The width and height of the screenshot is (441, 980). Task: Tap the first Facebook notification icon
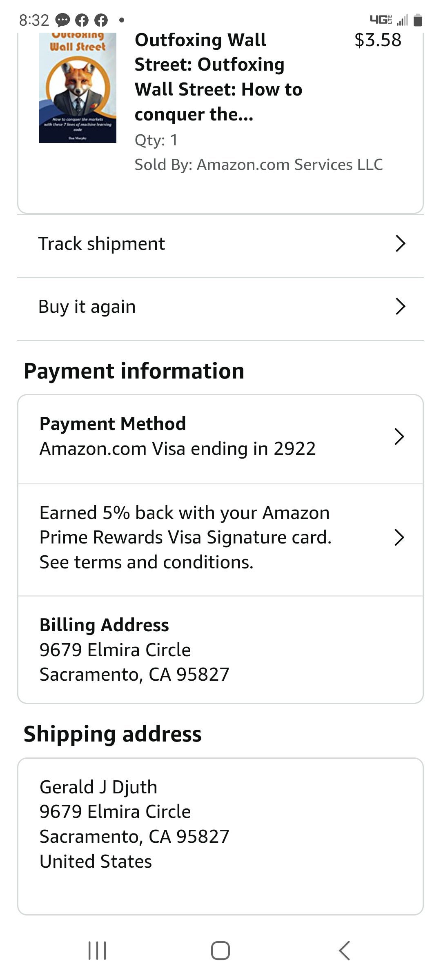click(82, 20)
